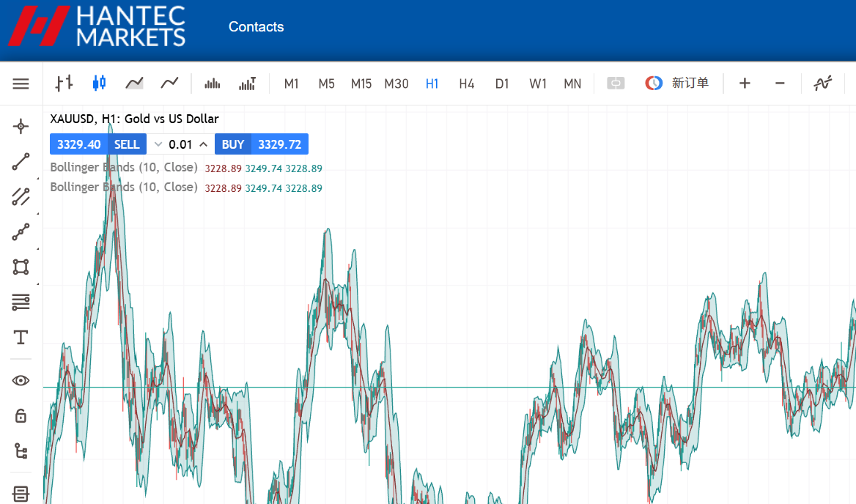Zoom out the chart with minus

pyautogui.click(x=780, y=84)
